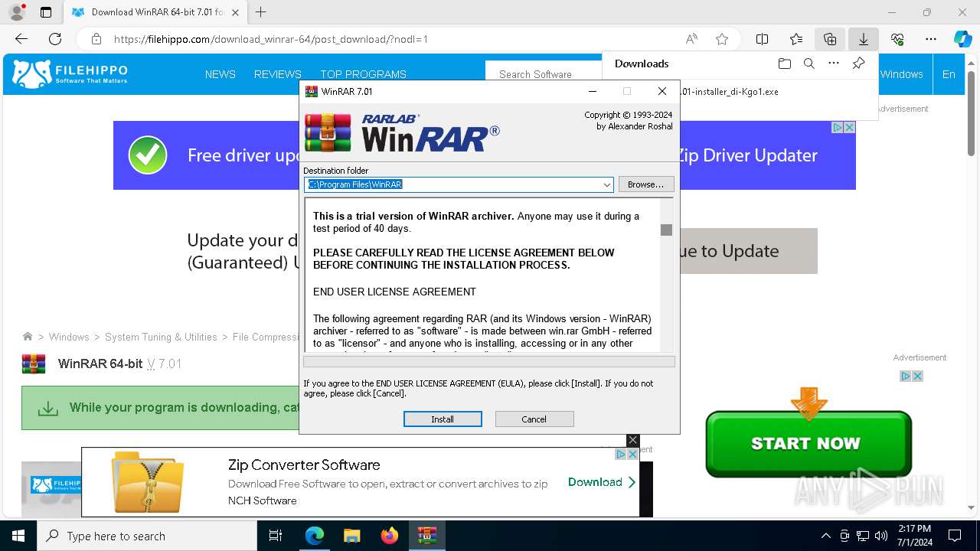Toggle Downloads toolbar button
980x551 pixels.
pyautogui.click(x=864, y=39)
